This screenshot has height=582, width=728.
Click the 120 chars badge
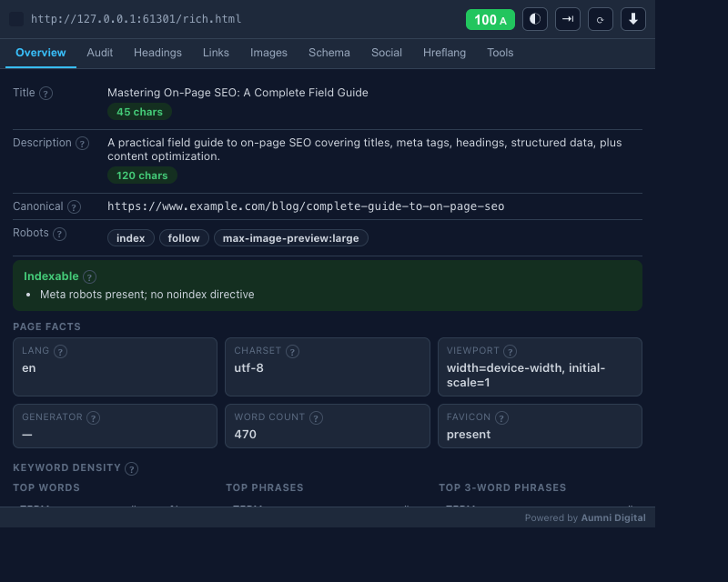(142, 176)
